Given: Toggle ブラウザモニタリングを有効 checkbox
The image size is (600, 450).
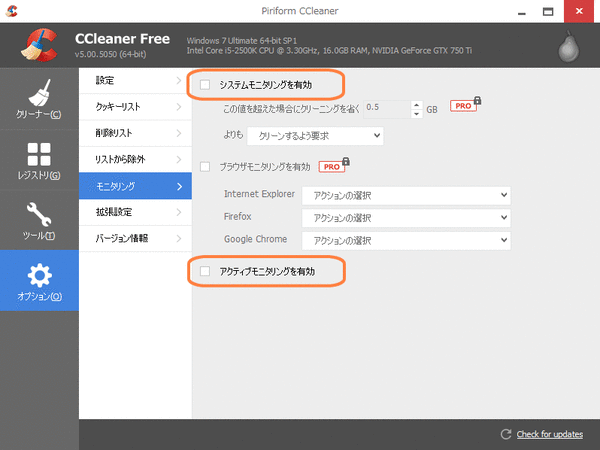Looking at the screenshot, I should pos(205,166).
